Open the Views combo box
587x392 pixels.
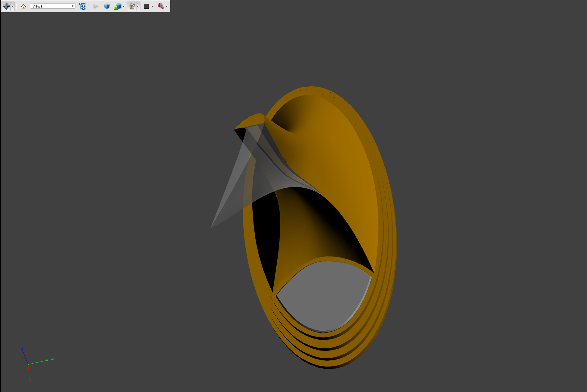(x=53, y=6)
